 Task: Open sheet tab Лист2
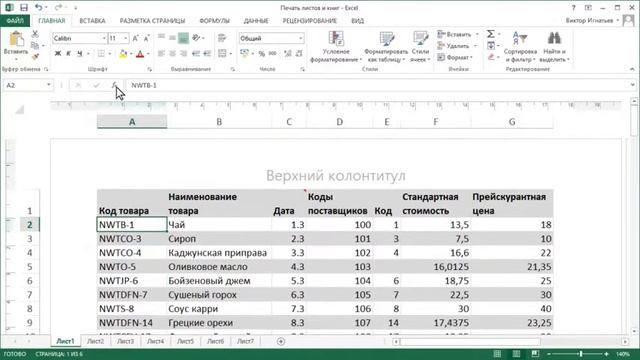pos(96,341)
